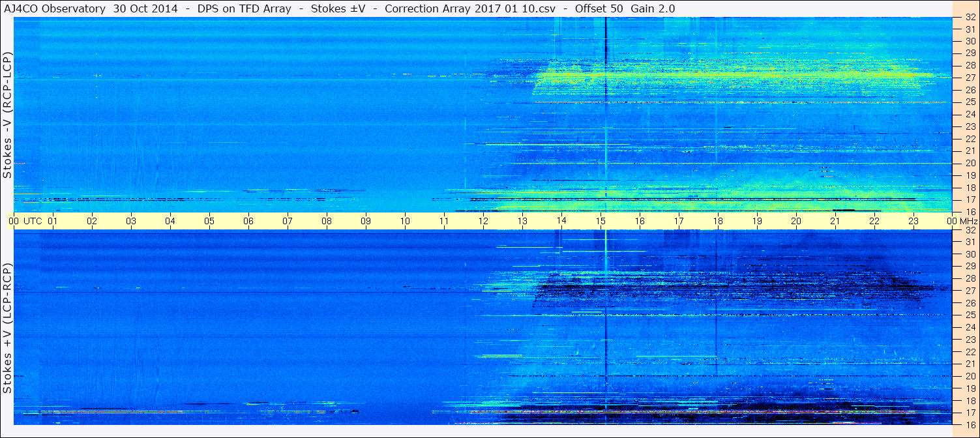The image size is (980, 438).
Task: Click the 12 UTC hour marker
Action: coord(483,221)
